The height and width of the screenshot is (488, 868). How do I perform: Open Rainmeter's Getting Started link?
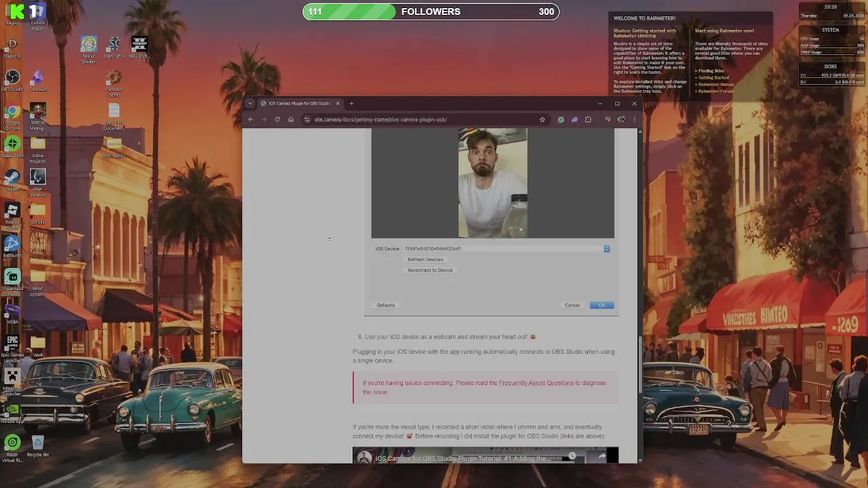713,78
